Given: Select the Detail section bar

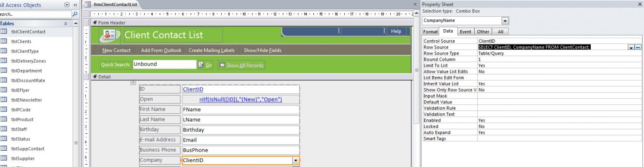Looking at the screenshot, I should pos(252,77).
